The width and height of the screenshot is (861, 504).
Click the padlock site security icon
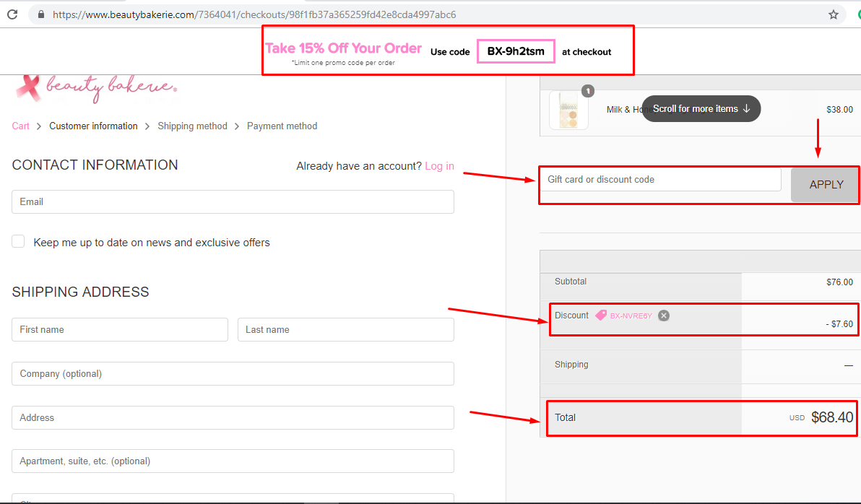(x=40, y=14)
